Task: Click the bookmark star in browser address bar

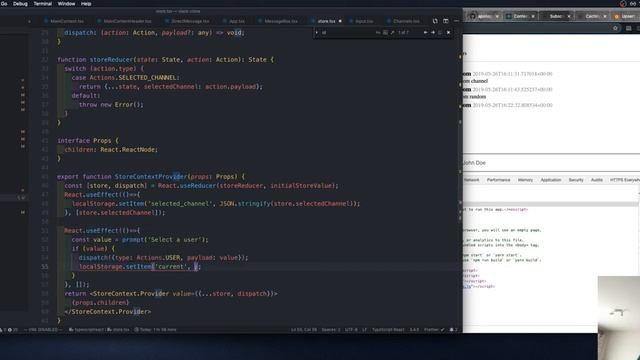Action: tap(616, 28)
